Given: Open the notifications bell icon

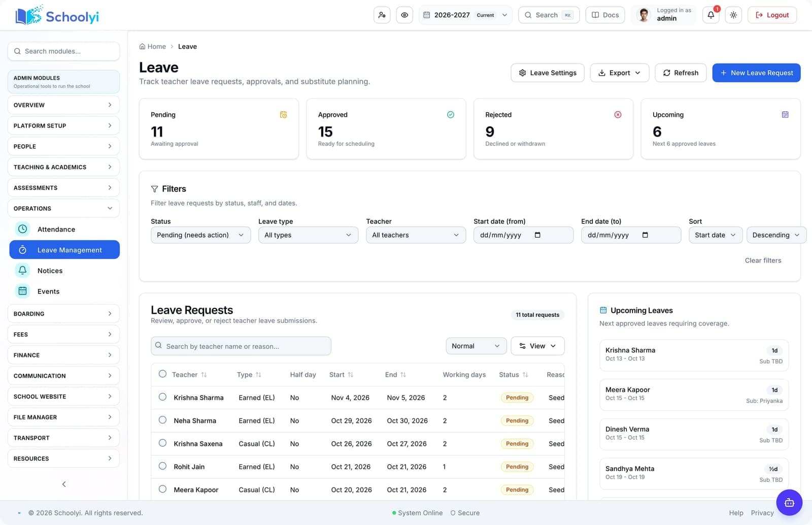Looking at the screenshot, I should [710, 15].
